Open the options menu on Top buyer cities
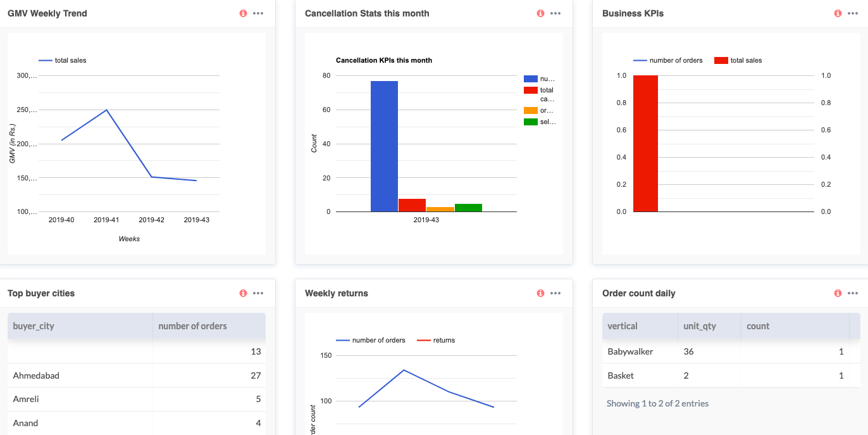The image size is (868, 435). [258, 293]
